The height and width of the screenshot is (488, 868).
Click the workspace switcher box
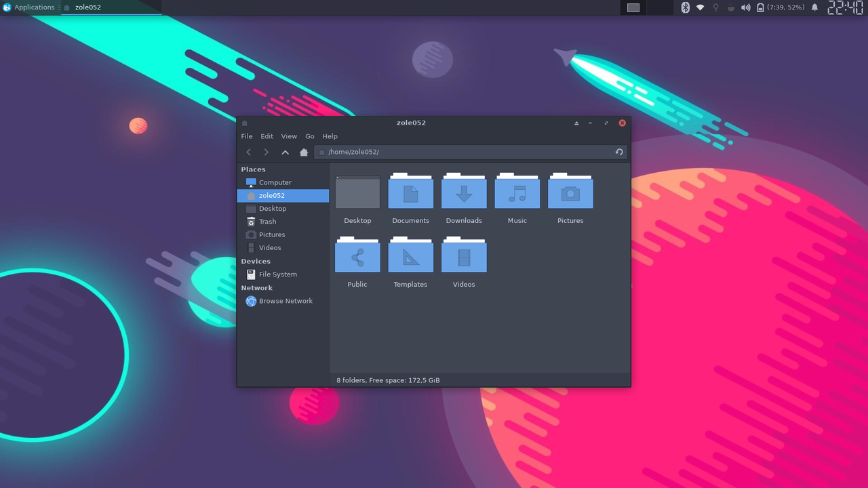pos(633,7)
